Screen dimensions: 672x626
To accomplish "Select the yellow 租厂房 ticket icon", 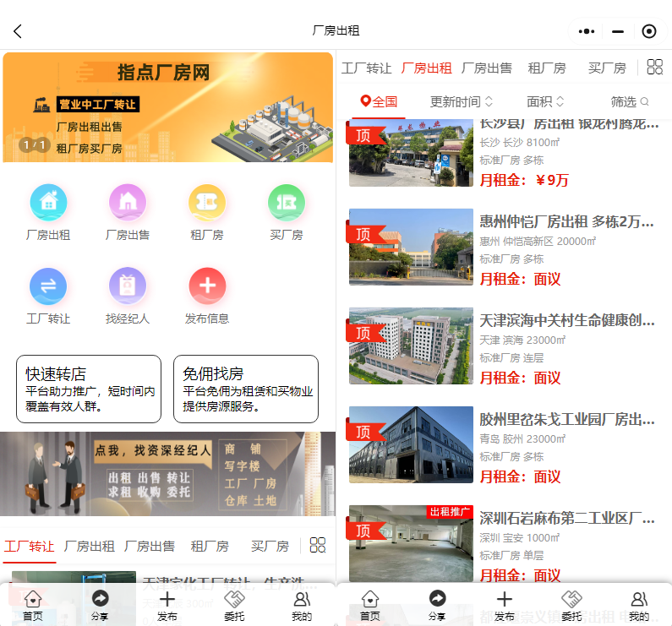I will point(207,203).
